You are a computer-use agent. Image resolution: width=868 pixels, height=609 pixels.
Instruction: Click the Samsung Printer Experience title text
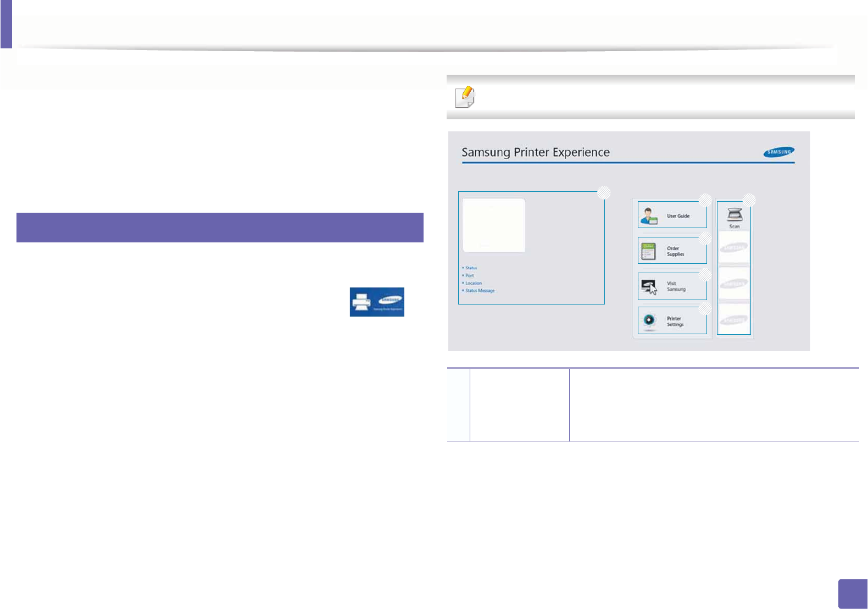pyautogui.click(x=536, y=152)
